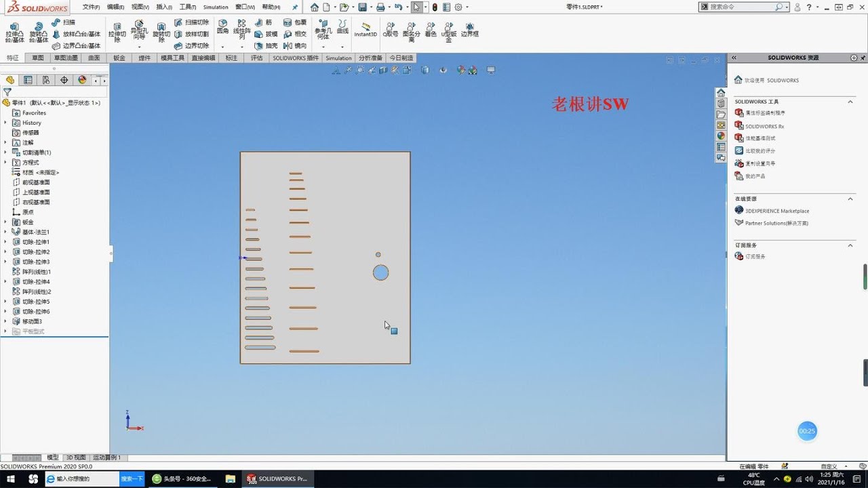Expand the History tree node
This screenshot has height=488, width=868.
coord(5,123)
